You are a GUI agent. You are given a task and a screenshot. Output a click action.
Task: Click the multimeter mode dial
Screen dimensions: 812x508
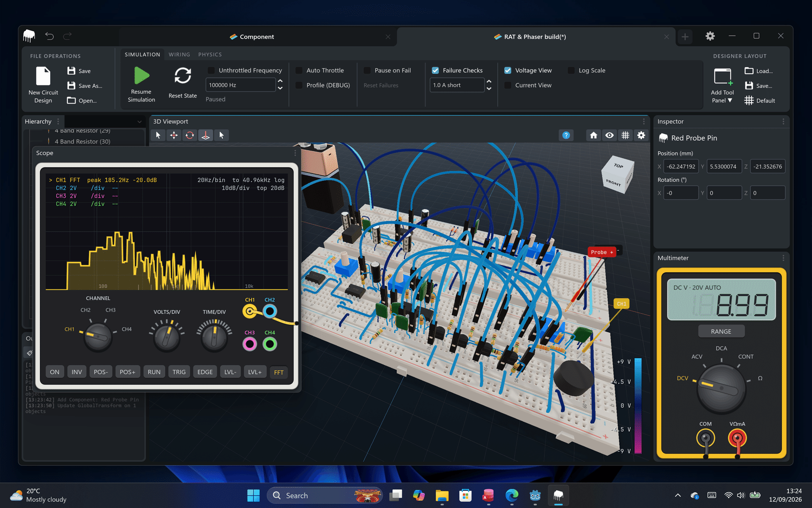coord(722,389)
